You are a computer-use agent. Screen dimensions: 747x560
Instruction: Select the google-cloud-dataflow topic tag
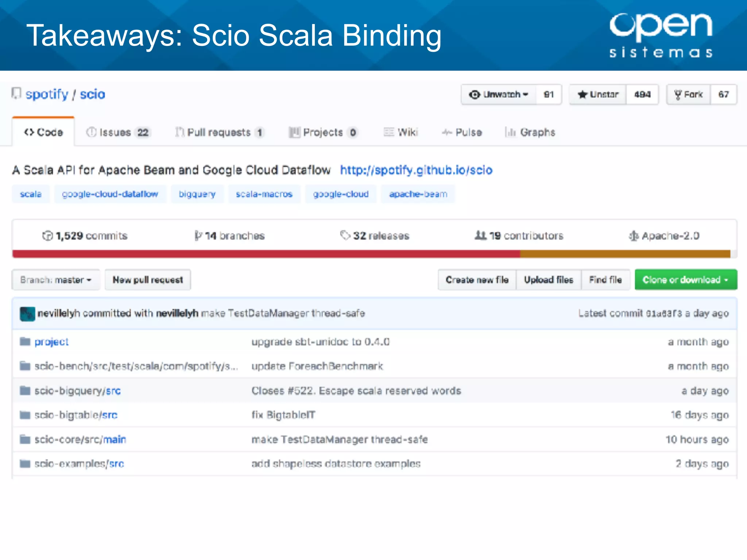110,194
